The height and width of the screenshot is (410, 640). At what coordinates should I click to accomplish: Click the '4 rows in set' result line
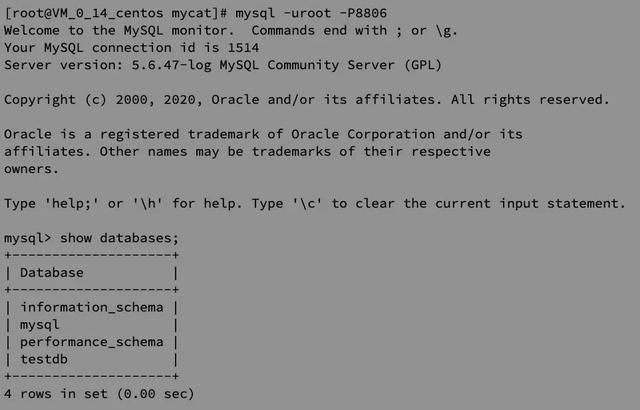[x=99, y=394]
